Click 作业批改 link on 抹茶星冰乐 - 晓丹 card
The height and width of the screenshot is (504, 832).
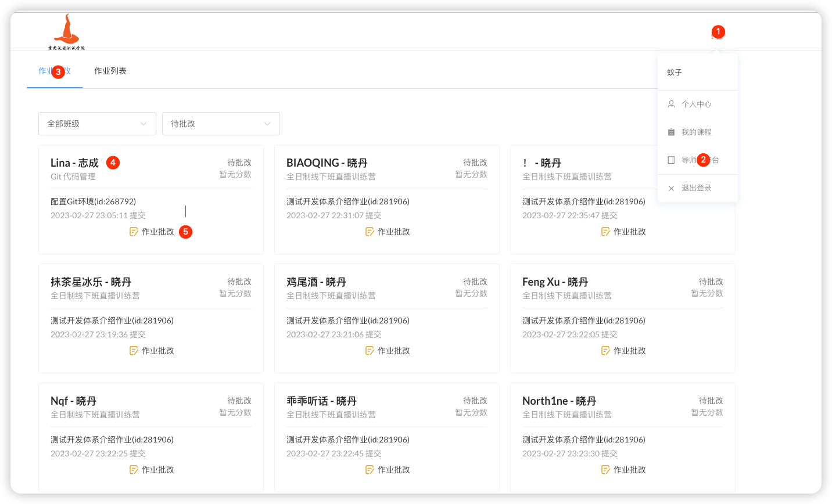click(157, 351)
